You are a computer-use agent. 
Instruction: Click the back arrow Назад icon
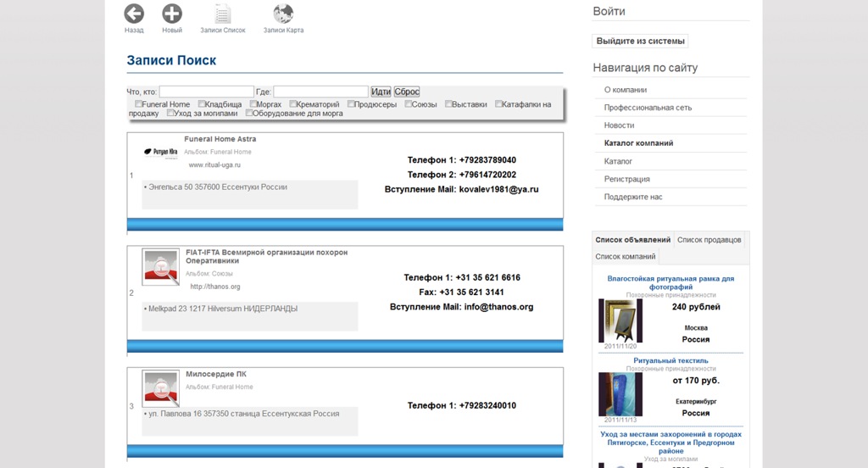pos(134,14)
